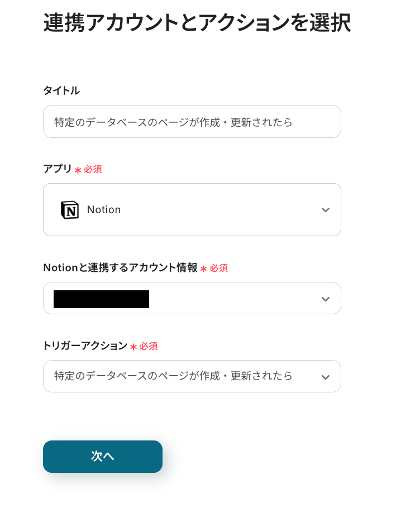Click the Notion logo icon
The image size is (420, 508).
[70, 210]
